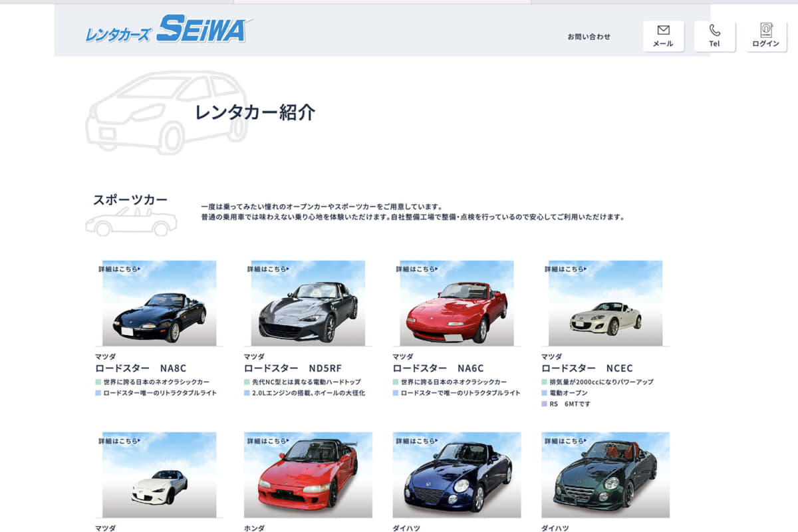Image resolution: width=798 pixels, height=532 pixels.
Task: Open the white Mazda roadster thumbnail
Action: (159, 475)
